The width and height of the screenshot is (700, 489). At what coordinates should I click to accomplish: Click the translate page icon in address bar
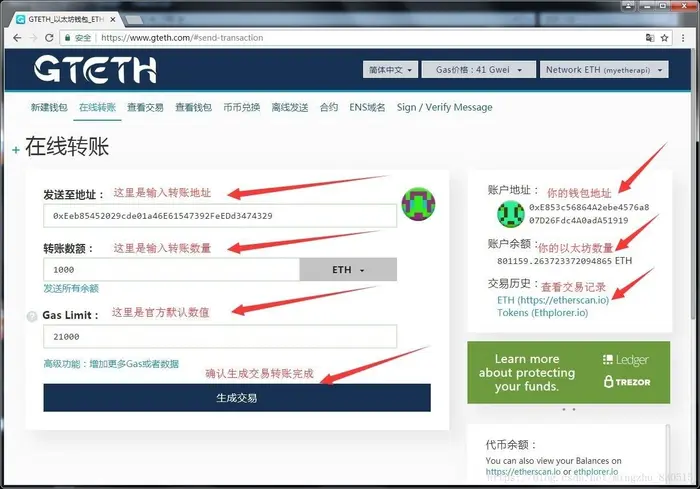point(650,38)
